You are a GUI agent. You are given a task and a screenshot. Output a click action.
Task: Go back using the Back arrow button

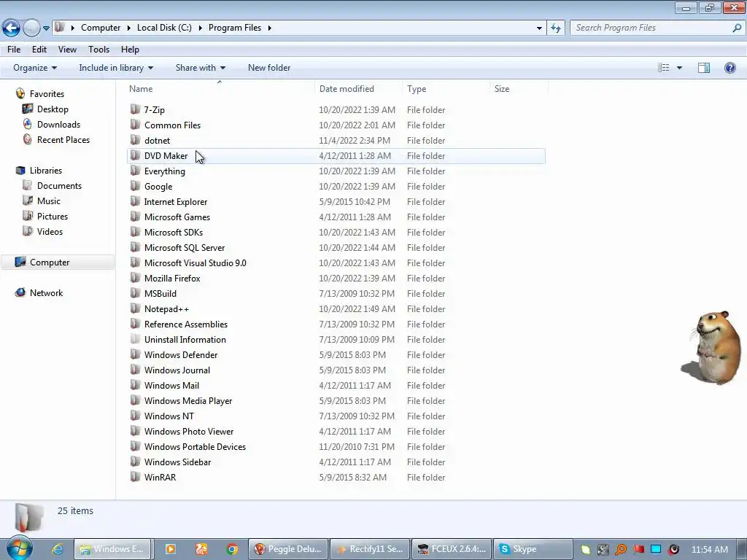11,28
